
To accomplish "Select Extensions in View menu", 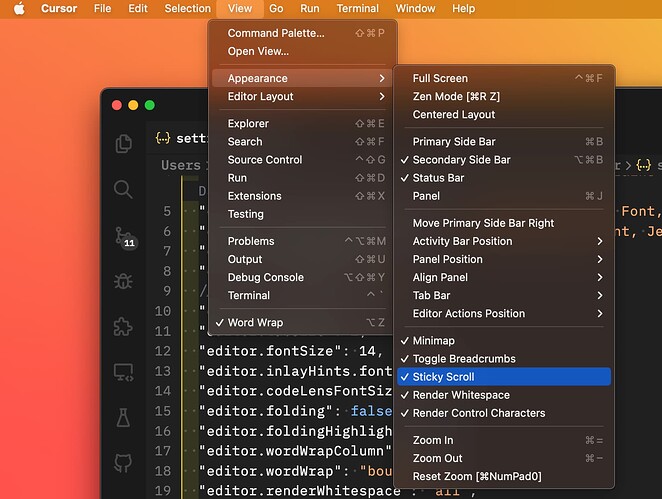I will click(x=302, y=196).
